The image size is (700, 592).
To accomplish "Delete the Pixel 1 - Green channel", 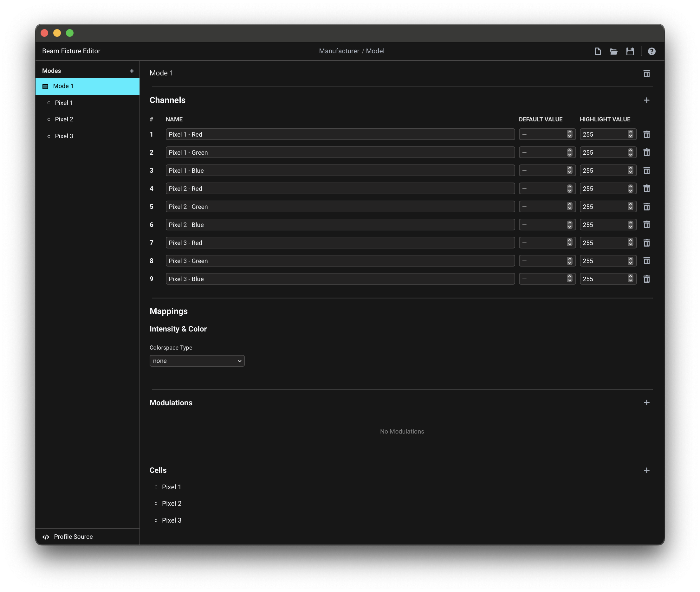I will click(647, 152).
